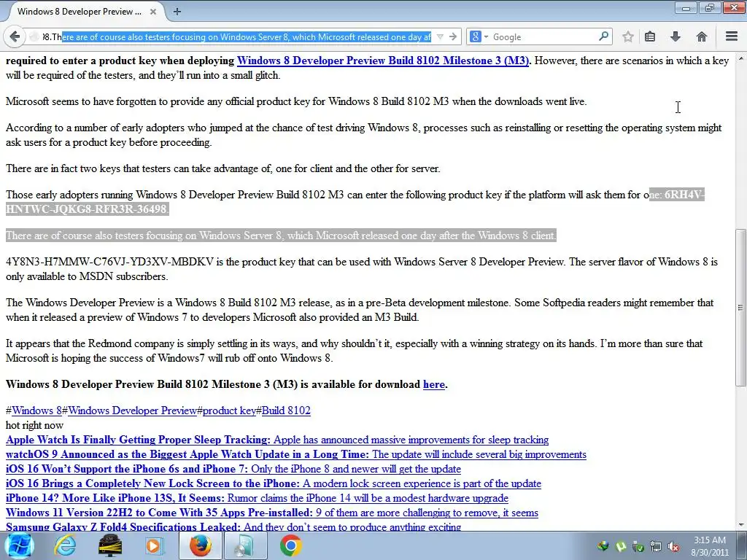This screenshot has width=747, height=560.
Task: Click the leftmost system tray icon
Action: point(603,546)
